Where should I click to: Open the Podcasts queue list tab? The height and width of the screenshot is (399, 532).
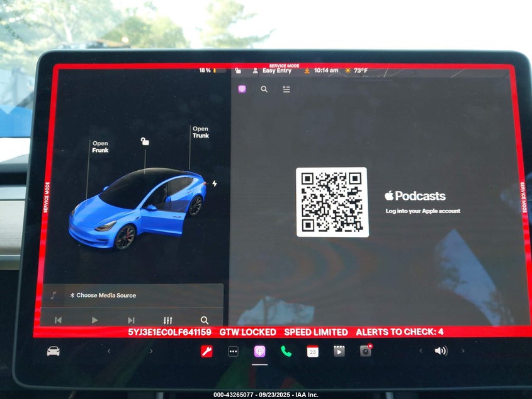(x=286, y=90)
